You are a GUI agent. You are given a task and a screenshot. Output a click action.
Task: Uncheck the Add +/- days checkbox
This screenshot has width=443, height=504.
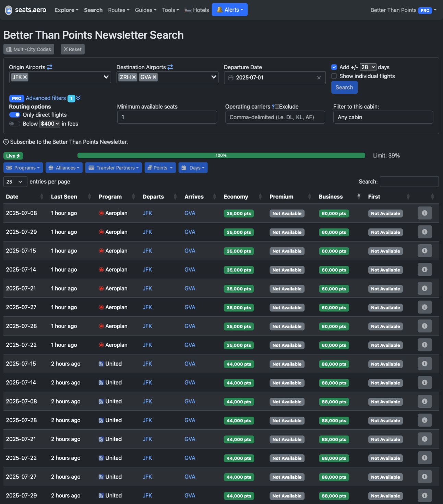click(334, 67)
